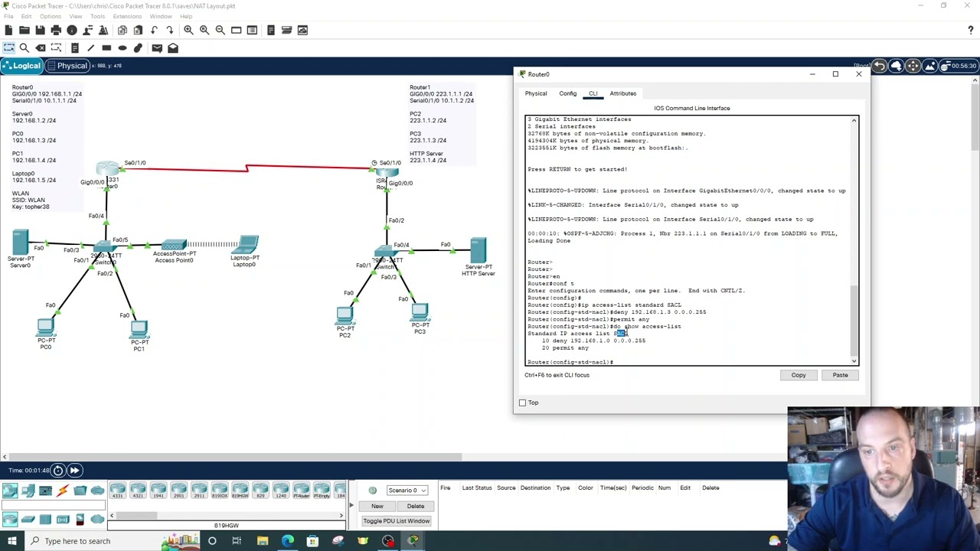Click the Copy icon in toolbar

click(122, 30)
